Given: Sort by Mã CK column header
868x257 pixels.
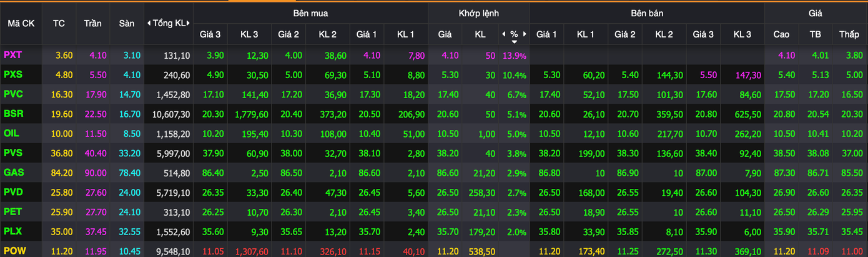Looking at the screenshot, I should pyautogui.click(x=21, y=23).
